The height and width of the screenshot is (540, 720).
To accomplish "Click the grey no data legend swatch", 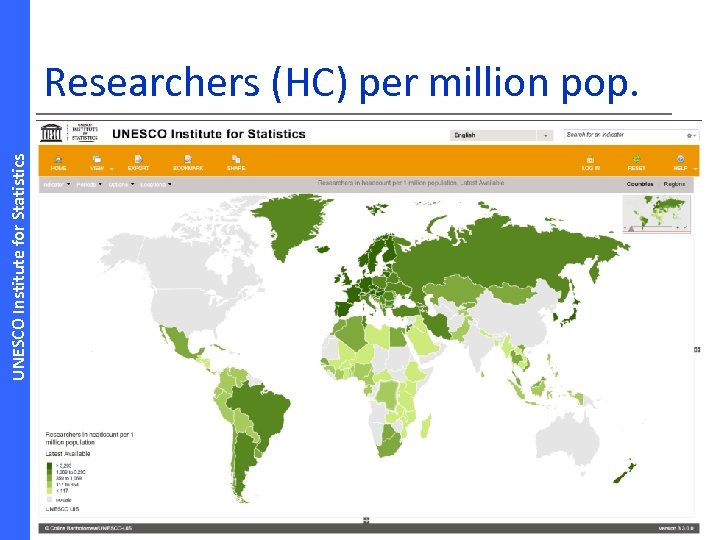I will (x=50, y=500).
